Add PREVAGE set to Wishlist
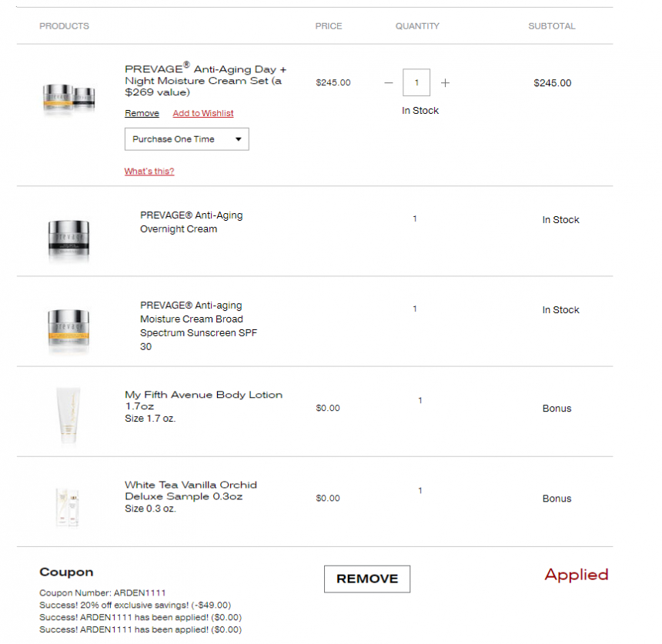 point(203,113)
